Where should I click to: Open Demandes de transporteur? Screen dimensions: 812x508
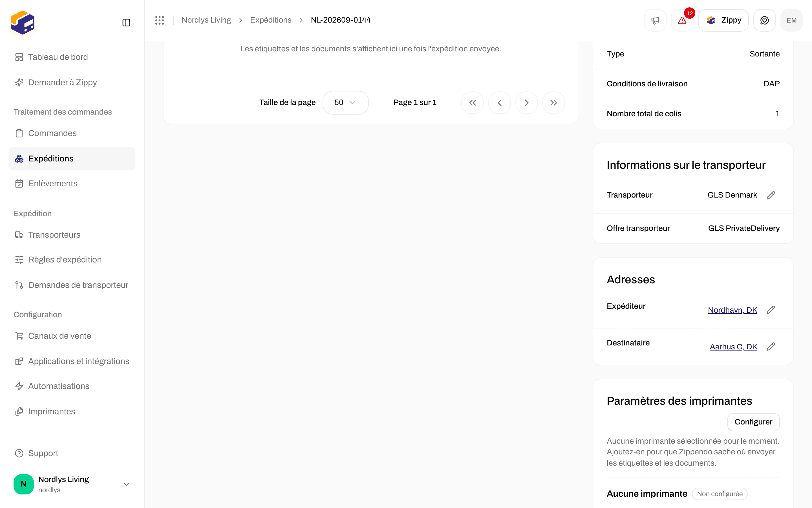point(72,285)
